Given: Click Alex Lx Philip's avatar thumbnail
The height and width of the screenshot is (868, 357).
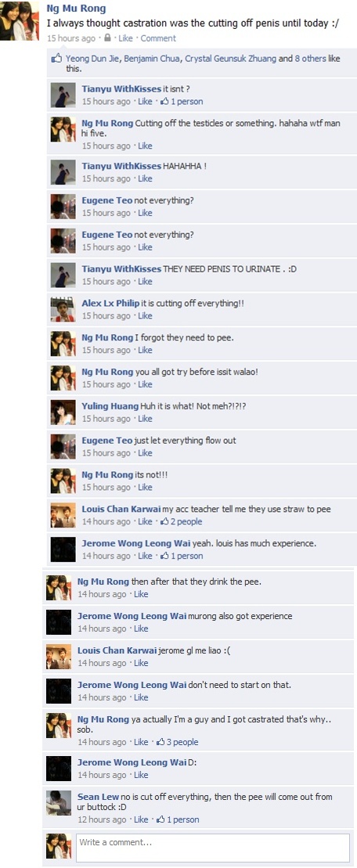Looking at the screenshot, I should (63, 309).
